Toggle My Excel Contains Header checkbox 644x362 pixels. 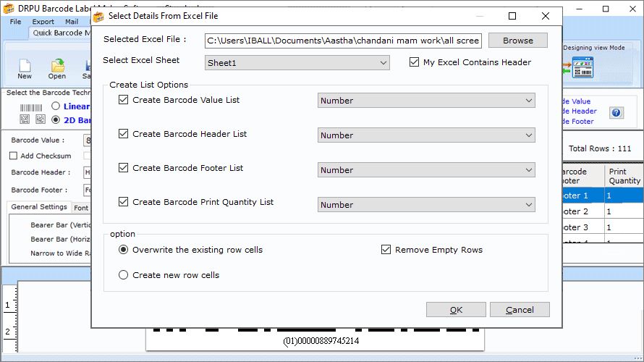[414, 62]
